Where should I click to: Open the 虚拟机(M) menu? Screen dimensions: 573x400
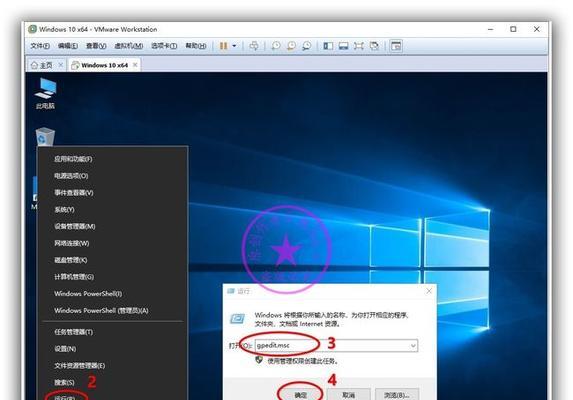tap(129, 46)
